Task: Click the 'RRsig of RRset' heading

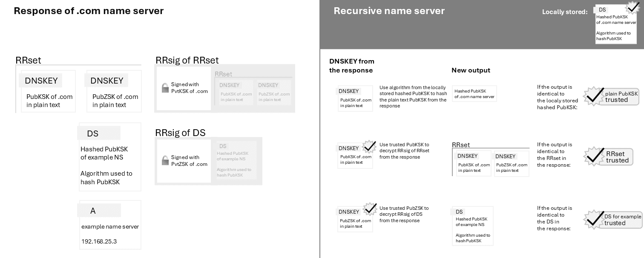Action: 187,60
